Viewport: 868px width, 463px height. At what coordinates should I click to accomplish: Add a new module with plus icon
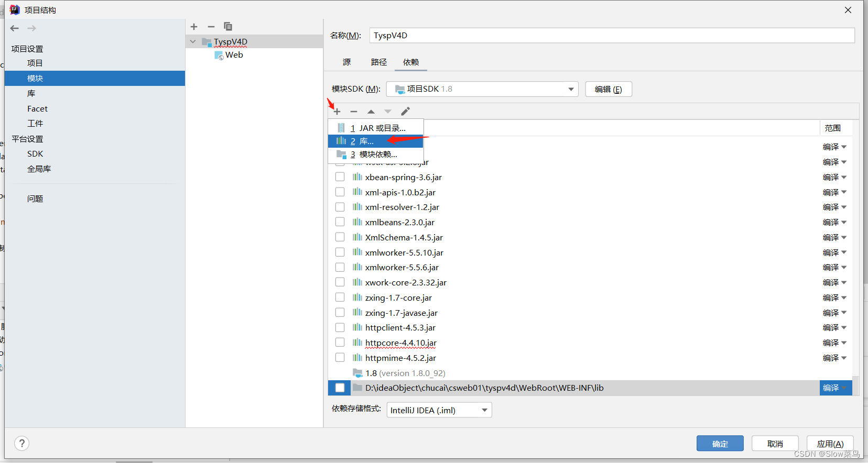(194, 27)
